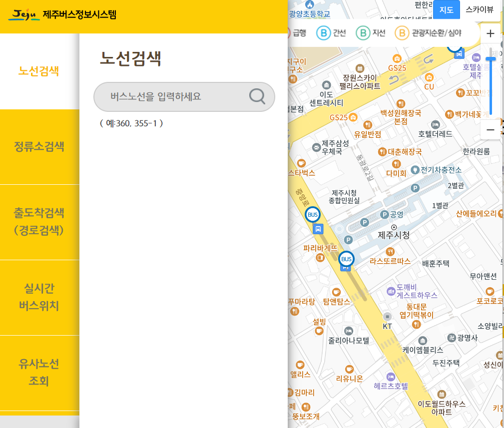Click the + zoom in button
Screen dimensions: 504x428
click(490, 33)
